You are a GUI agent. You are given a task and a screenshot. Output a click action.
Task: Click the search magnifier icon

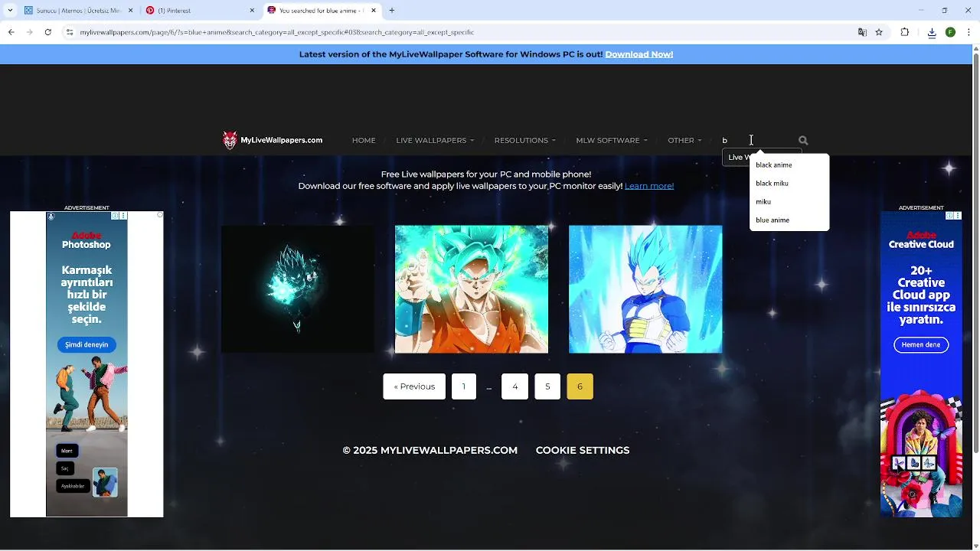point(803,140)
